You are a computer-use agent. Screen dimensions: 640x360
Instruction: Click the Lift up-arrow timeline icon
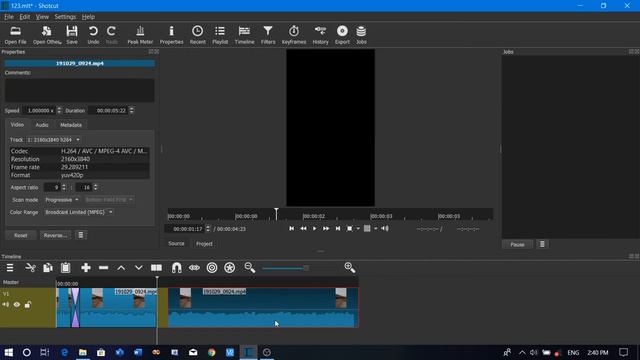click(121, 268)
